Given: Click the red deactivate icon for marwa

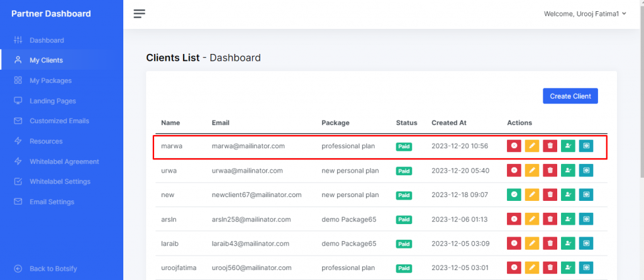Looking at the screenshot, I should pyautogui.click(x=514, y=146).
